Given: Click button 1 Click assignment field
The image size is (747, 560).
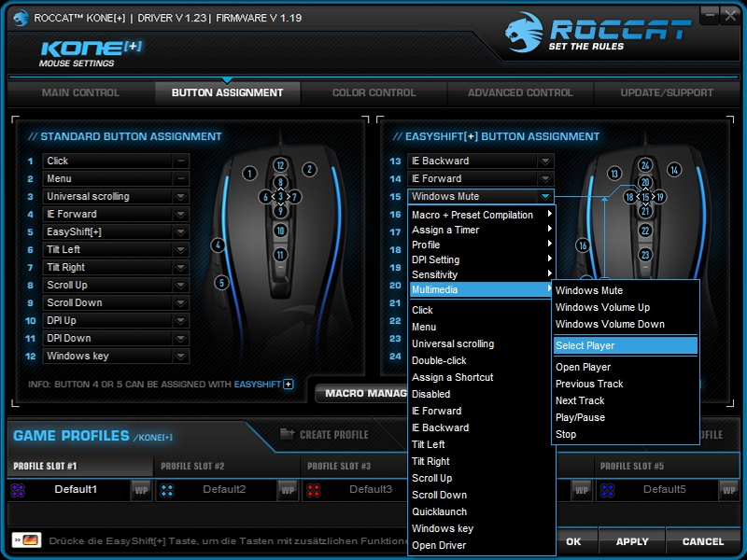Looking at the screenshot, I should click(x=116, y=161).
